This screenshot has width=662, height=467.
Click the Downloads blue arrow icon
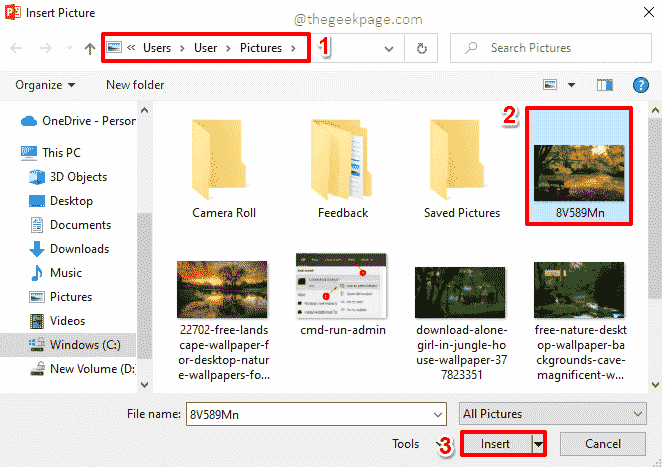click(x=37, y=249)
